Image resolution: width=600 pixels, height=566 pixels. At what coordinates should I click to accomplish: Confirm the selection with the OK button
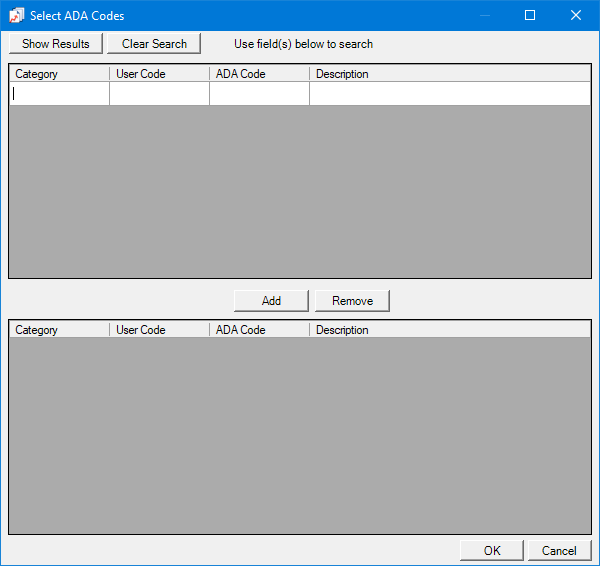tap(491, 551)
